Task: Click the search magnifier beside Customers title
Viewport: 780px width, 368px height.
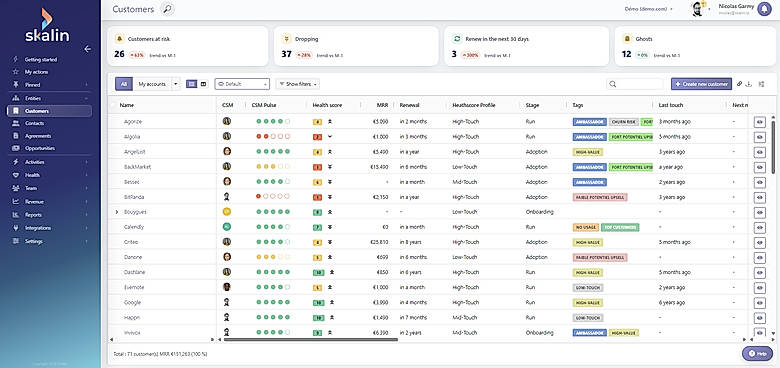Action: tap(168, 9)
